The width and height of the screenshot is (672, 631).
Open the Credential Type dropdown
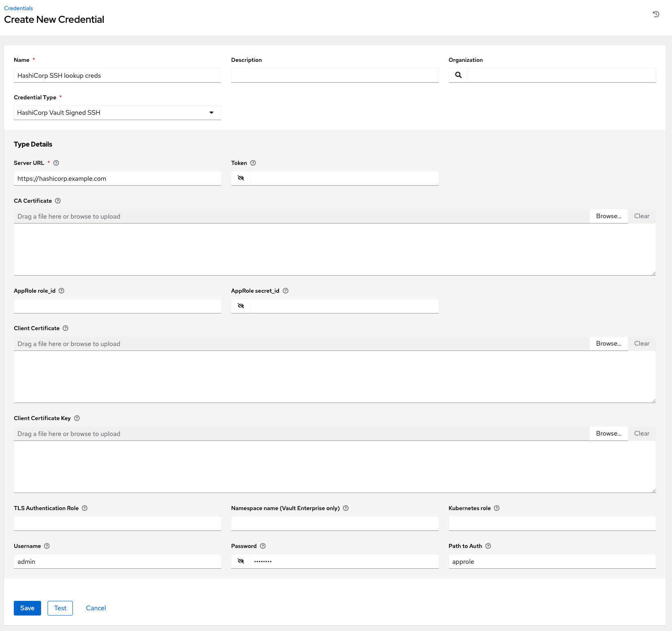(212, 112)
